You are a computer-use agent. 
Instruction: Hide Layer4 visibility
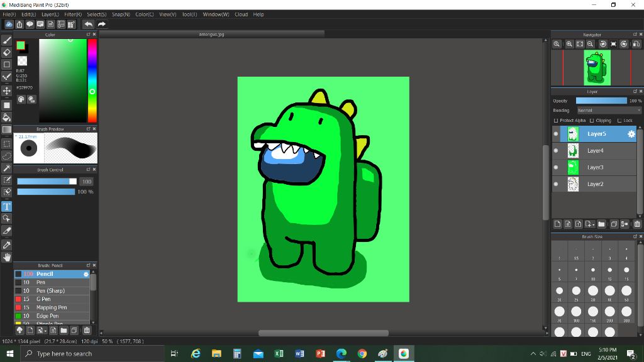point(556,151)
